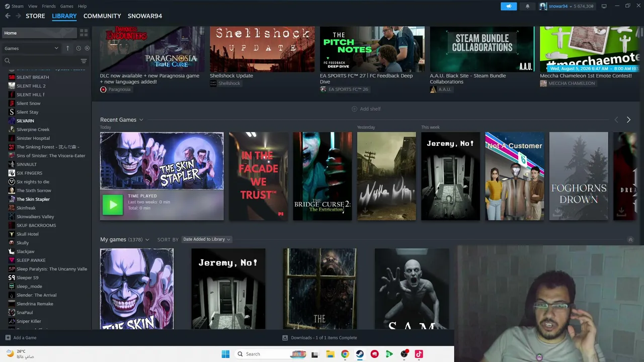
Task: Select The Bridge Curse 2 recent game cover
Action: (x=323, y=176)
